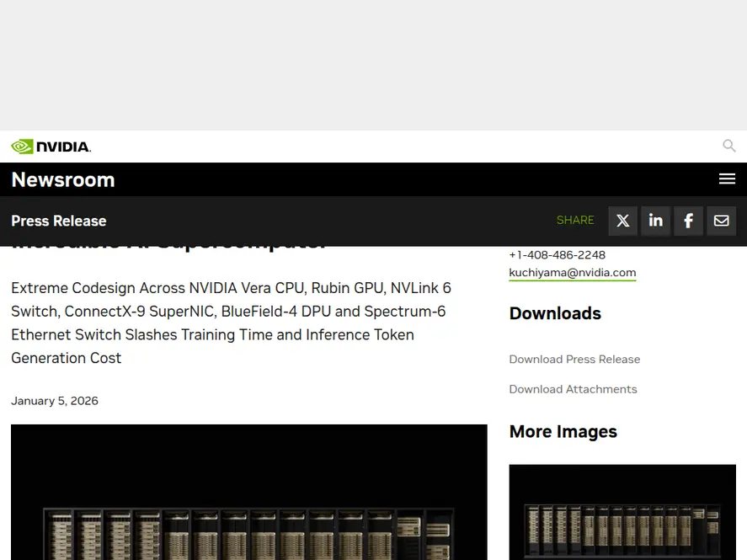Click the phone number +1-408-486-2248
Image resolution: width=747 pixels, height=560 pixels.
[x=557, y=254]
